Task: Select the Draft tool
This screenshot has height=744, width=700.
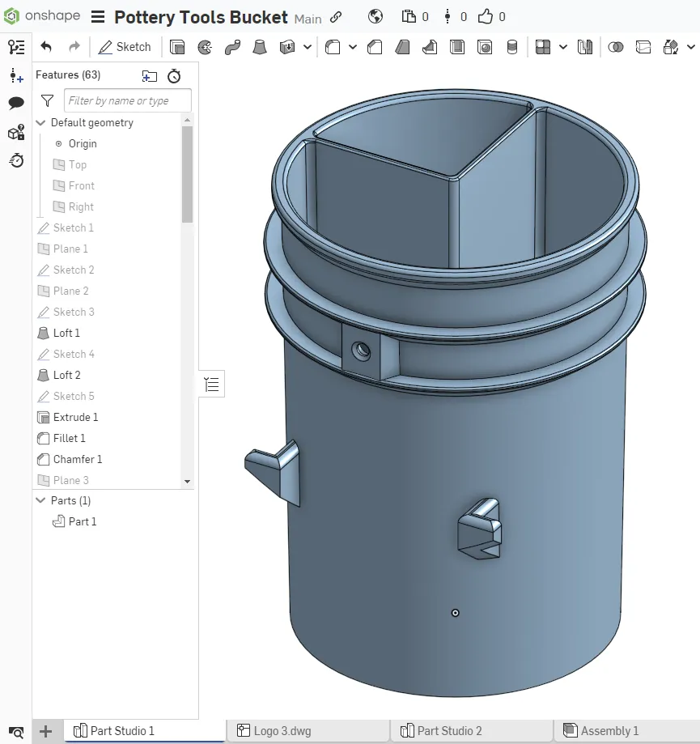Action: coord(402,47)
